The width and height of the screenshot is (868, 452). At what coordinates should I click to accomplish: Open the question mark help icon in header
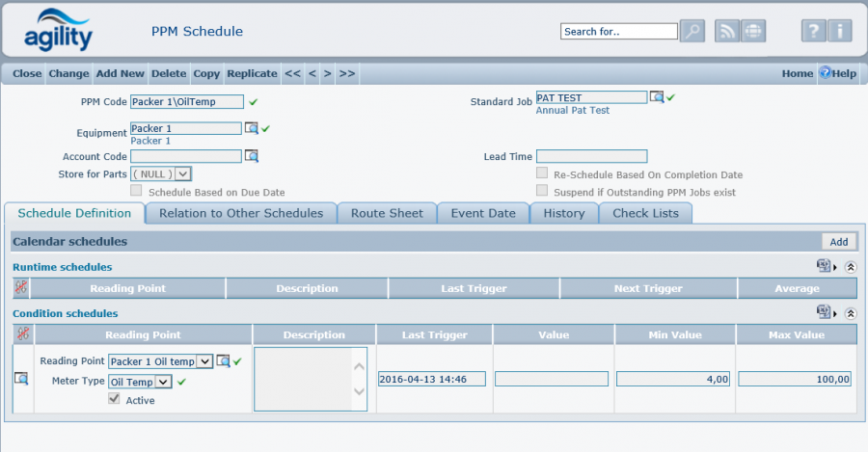click(813, 31)
